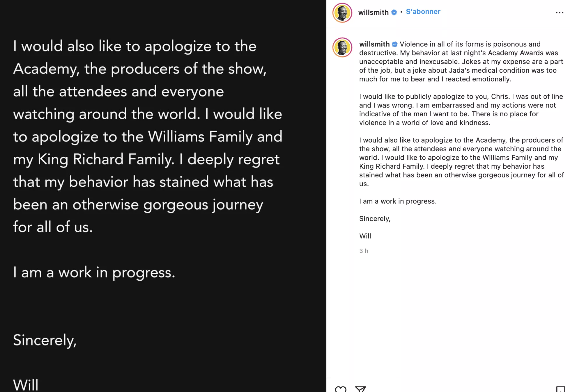Click the profile avatar beside the caption
570x392 pixels.
[x=342, y=47]
